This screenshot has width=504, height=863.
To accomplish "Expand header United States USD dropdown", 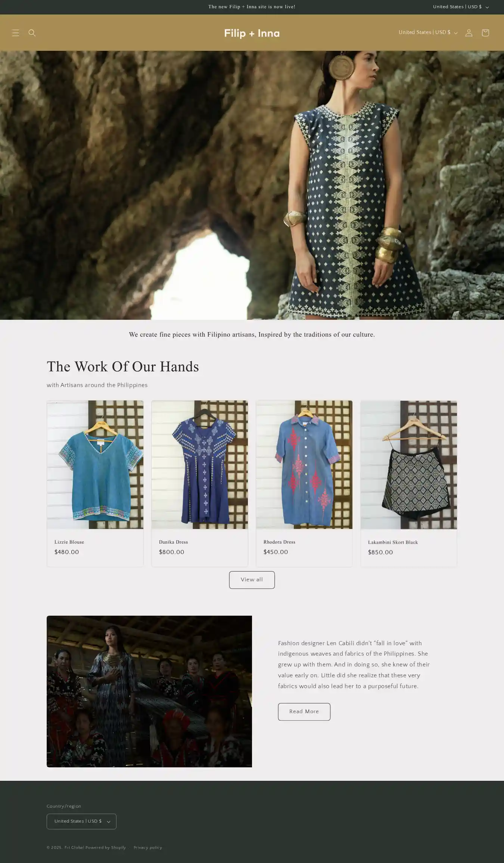I will 428,33.
